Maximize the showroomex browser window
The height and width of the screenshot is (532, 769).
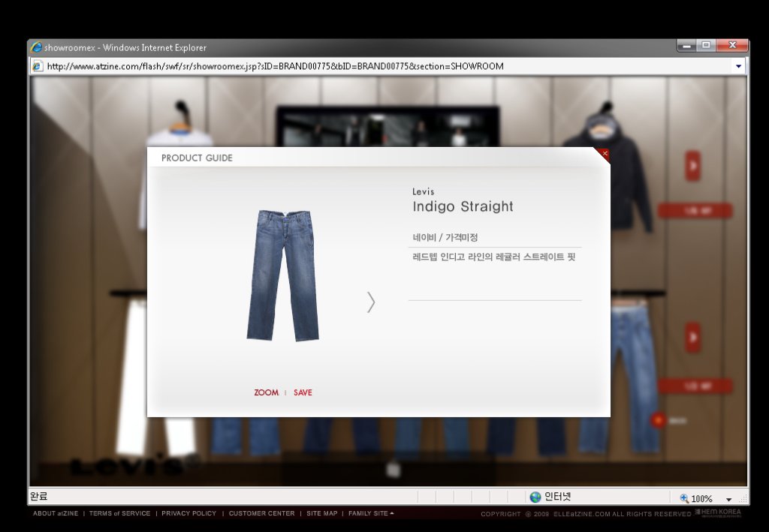pyautogui.click(x=706, y=46)
